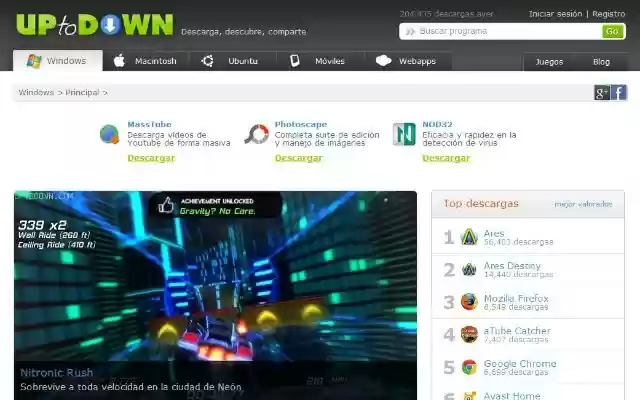
Task: Click the aTube Catcher icon
Action: (469, 335)
